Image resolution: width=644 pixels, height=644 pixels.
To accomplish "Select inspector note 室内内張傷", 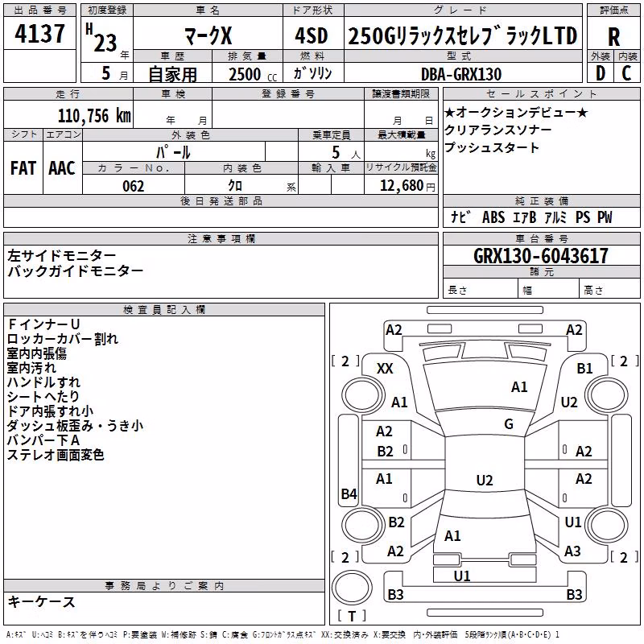I will coord(37,353).
